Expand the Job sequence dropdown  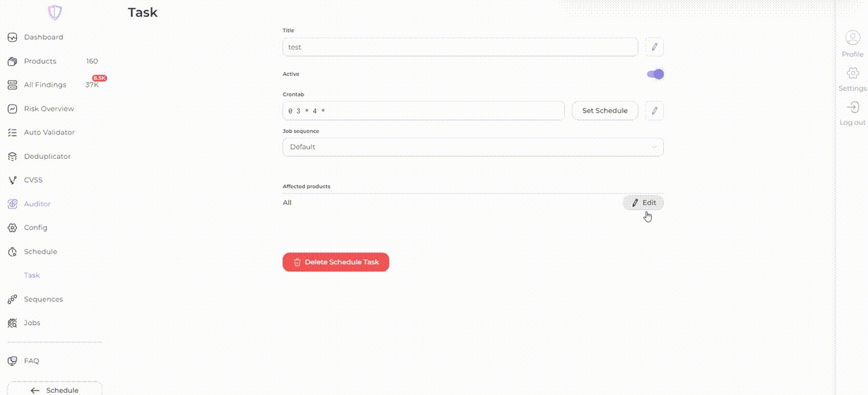coord(473,147)
